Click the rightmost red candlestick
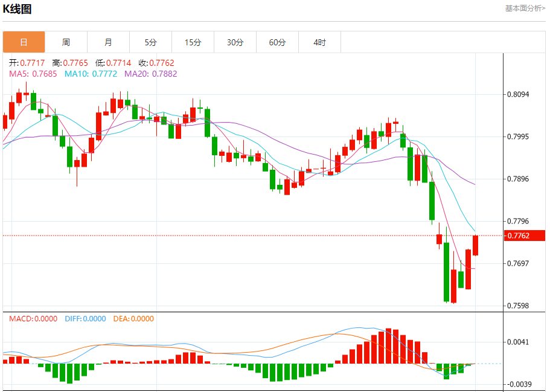550x392 pixels. point(475,245)
